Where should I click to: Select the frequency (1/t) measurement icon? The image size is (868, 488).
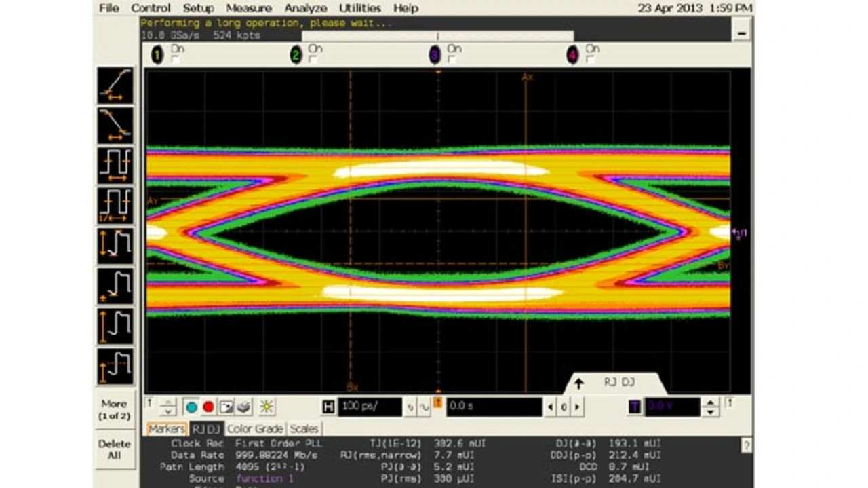(115, 206)
